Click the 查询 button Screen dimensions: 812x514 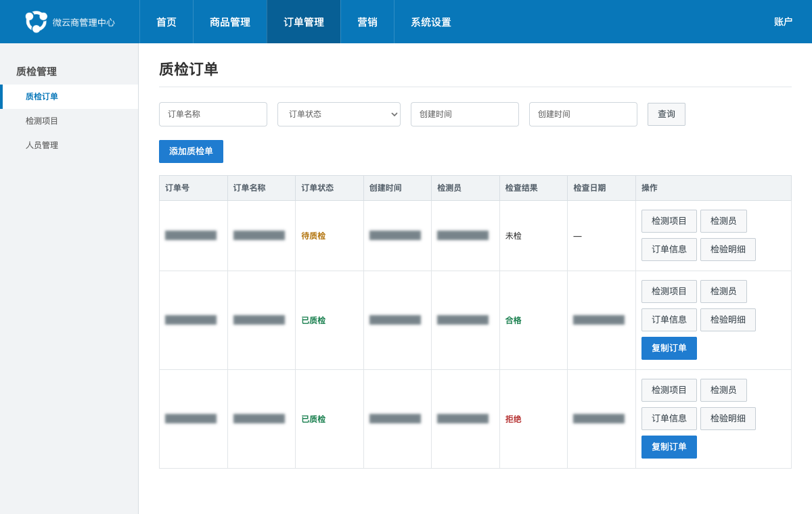[667, 114]
